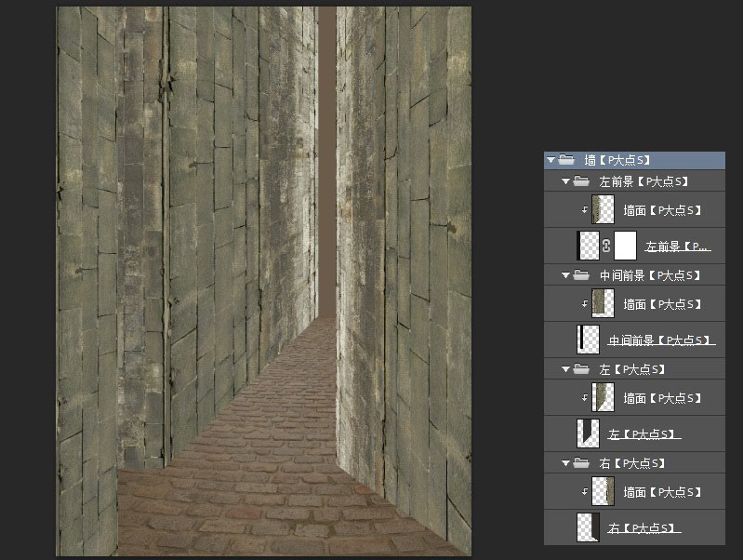Click clipping mask arrow on 墙面 in 右 group
Viewport: 743px width, 560px height.
tap(585, 491)
